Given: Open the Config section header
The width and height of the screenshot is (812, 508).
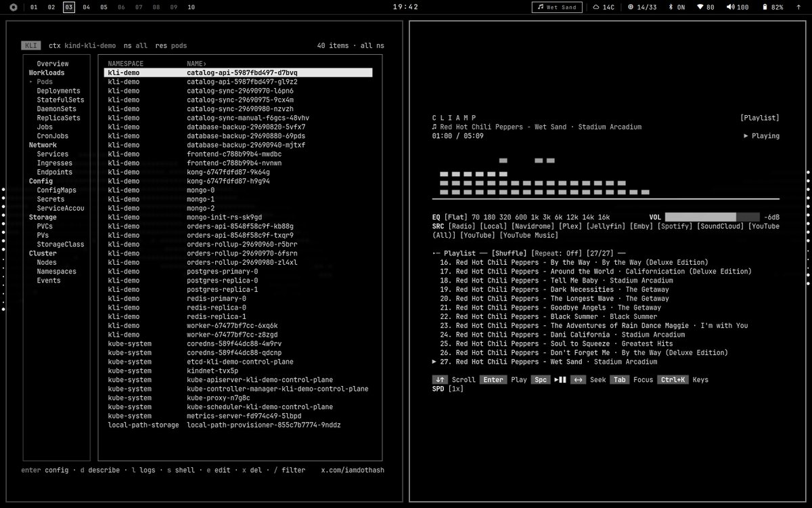Looking at the screenshot, I should coord(41,181).
